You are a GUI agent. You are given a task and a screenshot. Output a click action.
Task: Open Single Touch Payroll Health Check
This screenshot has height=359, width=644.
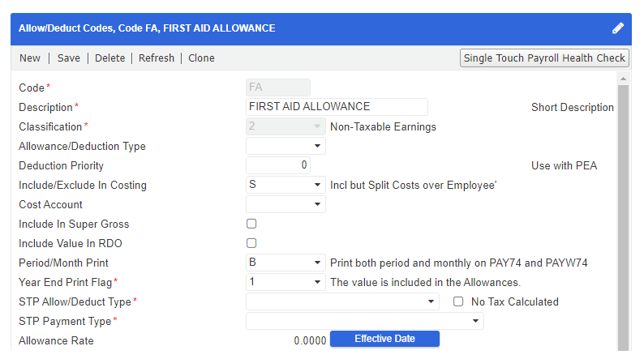point(544,58)
